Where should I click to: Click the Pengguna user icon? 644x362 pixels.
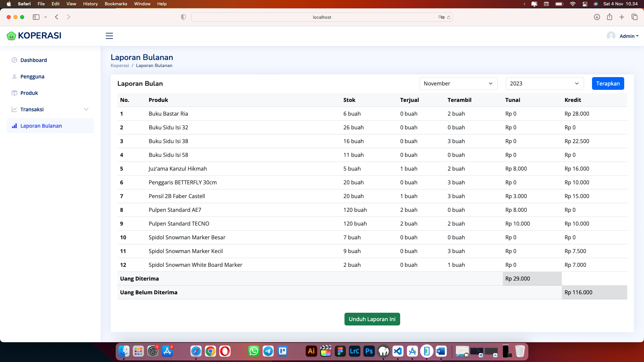point(14,76)
